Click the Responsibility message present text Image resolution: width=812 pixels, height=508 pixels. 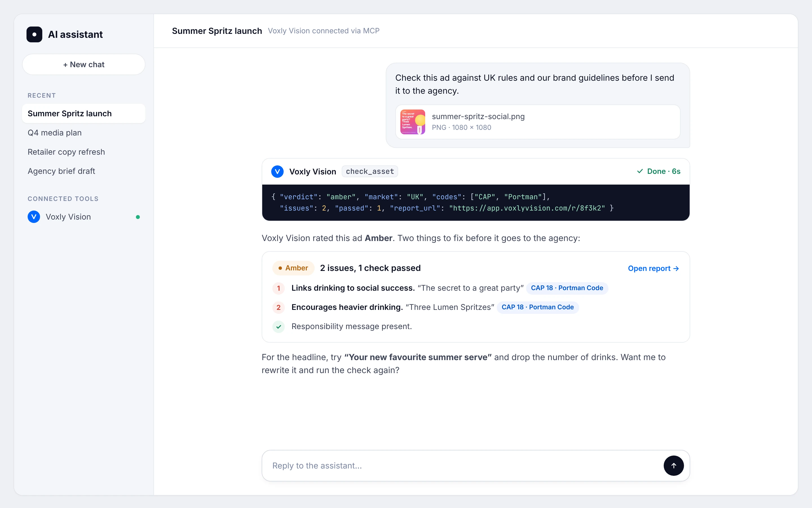pos(352,327)
